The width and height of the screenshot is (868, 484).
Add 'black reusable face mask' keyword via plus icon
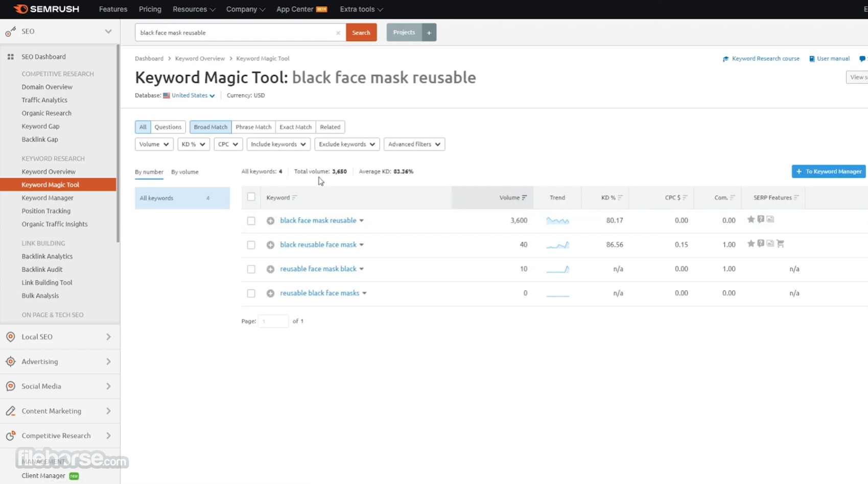pos(270,245)
